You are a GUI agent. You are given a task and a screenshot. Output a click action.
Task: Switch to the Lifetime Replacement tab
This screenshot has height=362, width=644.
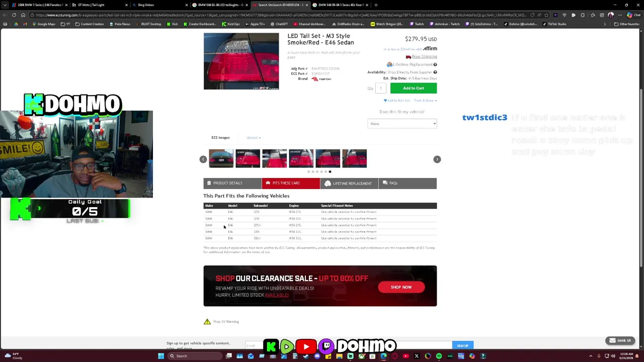pyautogui.click(x=349, y=183)
